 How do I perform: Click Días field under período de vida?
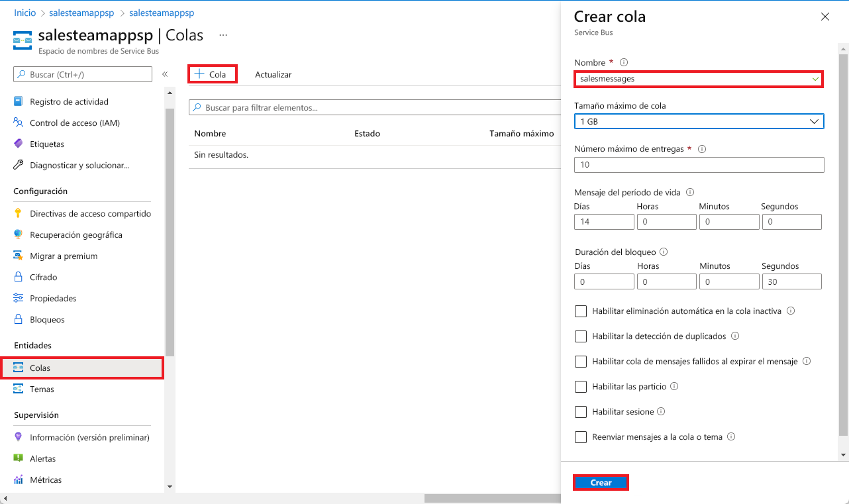tap(605, 222)
